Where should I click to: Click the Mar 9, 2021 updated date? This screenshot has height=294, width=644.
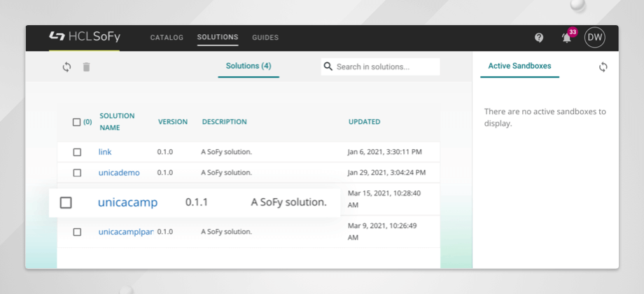click(382, 232)
